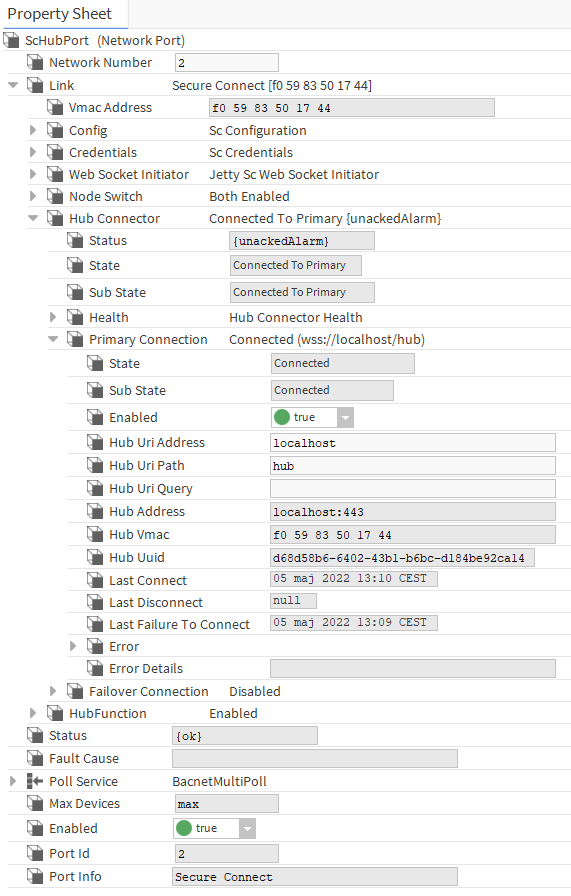The width and height of the screenshot is (571, 896).
Task: Collapse the Link tree node
Action: click(x=13, y=85)
